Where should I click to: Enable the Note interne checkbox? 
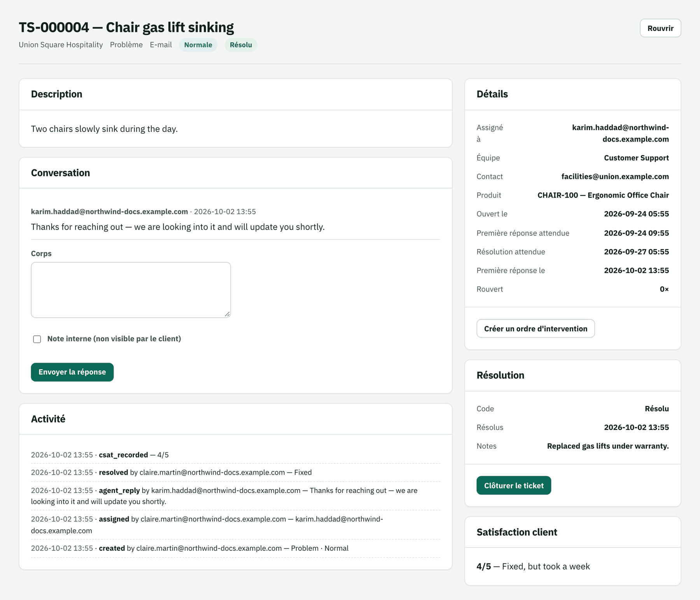pos(37,339)
